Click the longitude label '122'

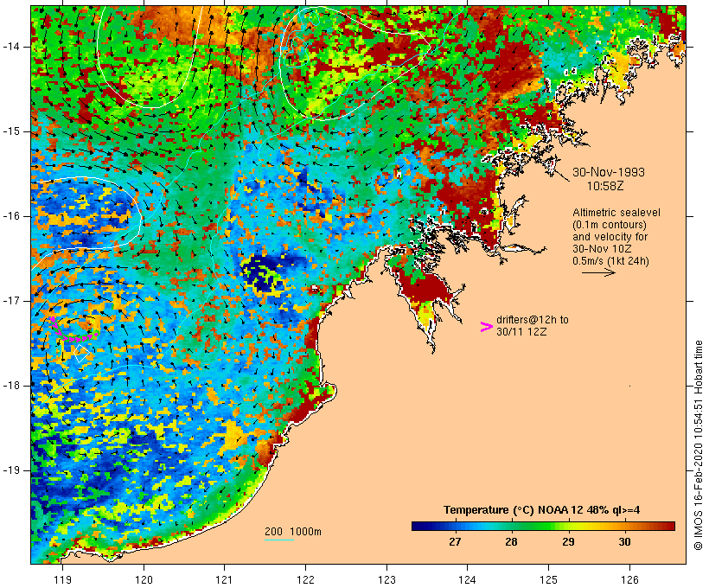(x=306, y=579)
